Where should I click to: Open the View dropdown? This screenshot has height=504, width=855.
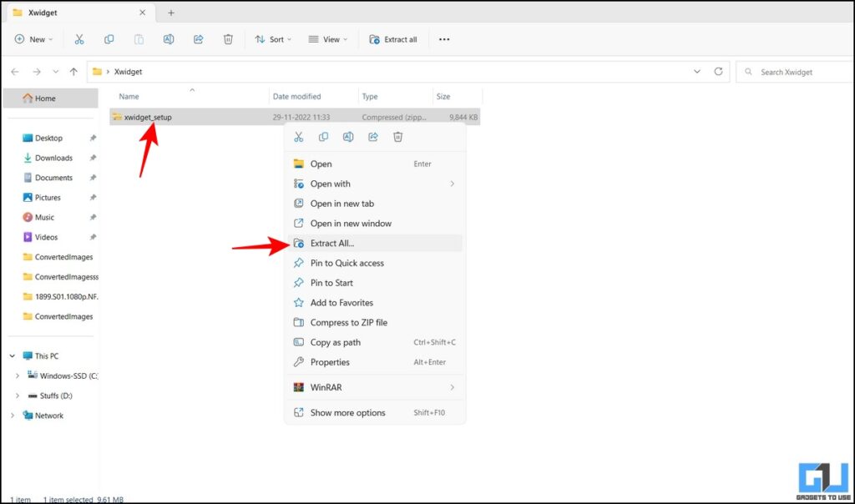tap(326, 39)
